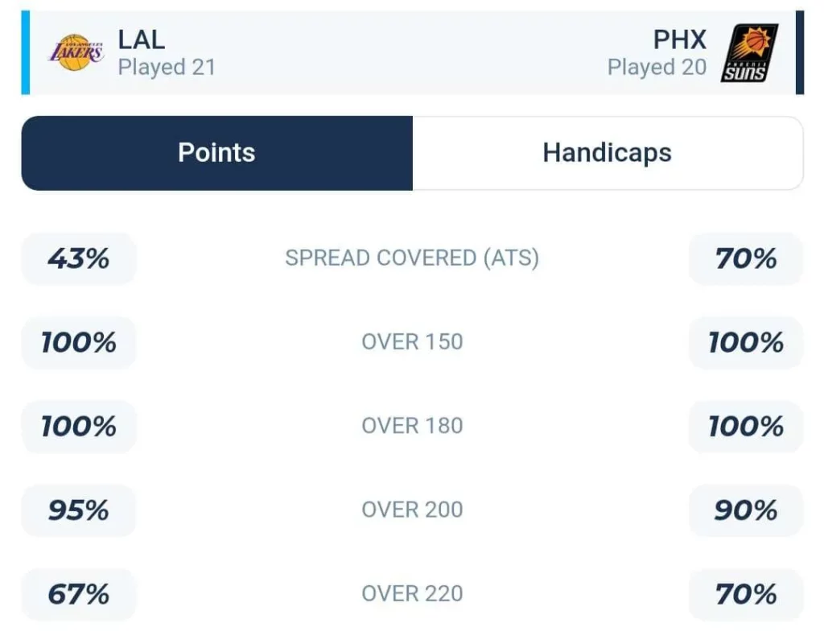Tap the LAL Played 21 text
Image resolution: width=824 pixels, height=644 pixels.
(x=167, y=68)
